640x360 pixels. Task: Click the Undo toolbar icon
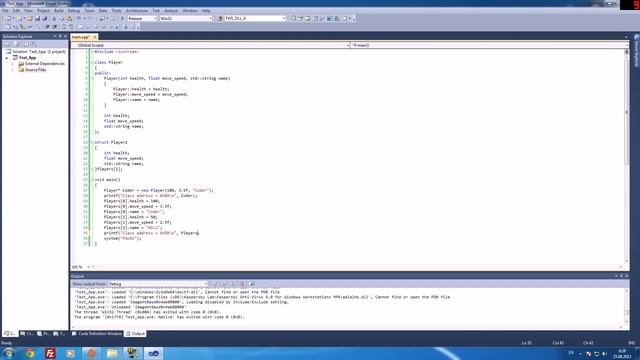(79, 18)
